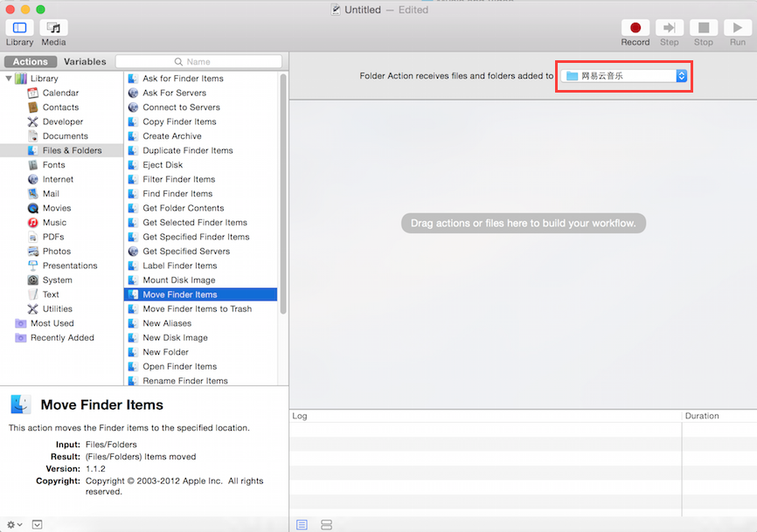Open the Media browser
This screenshot has width=757, height=532.
click(x=53, y=28)
